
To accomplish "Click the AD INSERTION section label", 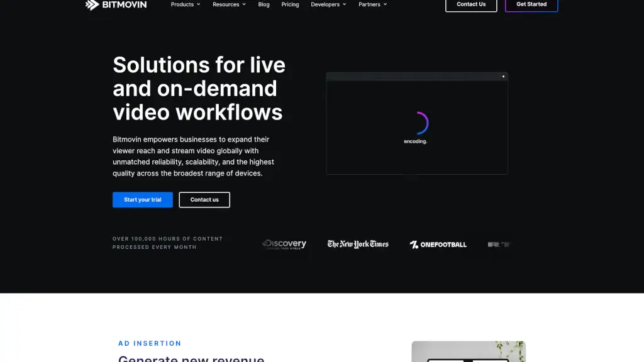I will point(150,343).
